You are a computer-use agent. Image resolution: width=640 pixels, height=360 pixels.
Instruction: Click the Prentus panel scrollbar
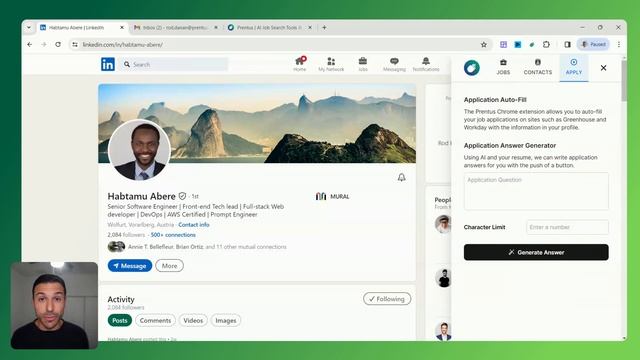coord(624,80)
